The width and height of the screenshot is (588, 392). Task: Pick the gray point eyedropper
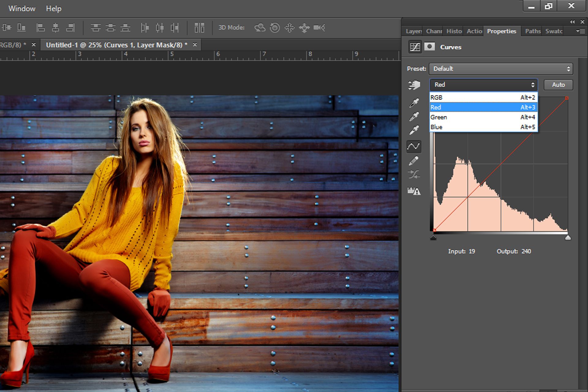(x=414, y=117)
